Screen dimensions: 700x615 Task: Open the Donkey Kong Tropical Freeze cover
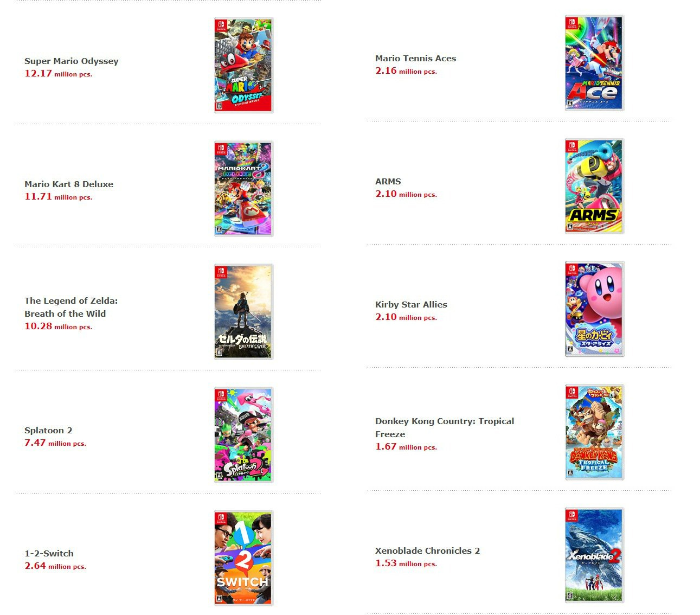click(x=594, y=432)
